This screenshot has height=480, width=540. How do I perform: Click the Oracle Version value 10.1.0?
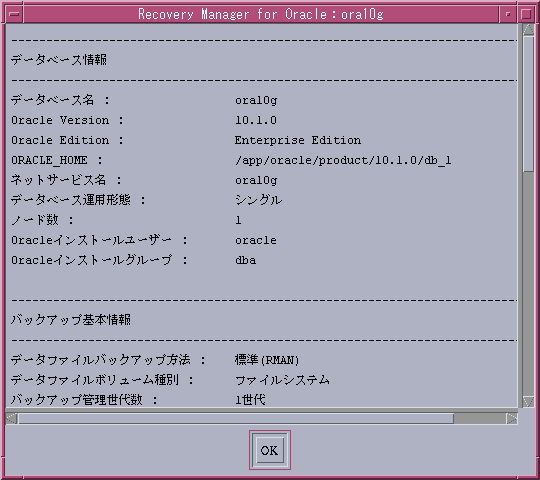pyautogui.click(x=256, y=120)
